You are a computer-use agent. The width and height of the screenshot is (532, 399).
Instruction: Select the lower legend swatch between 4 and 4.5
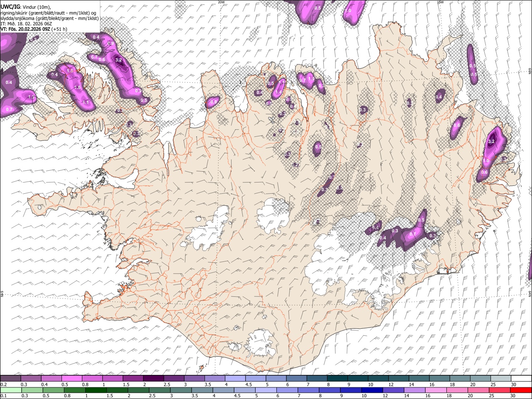click(x=224, y=390)
